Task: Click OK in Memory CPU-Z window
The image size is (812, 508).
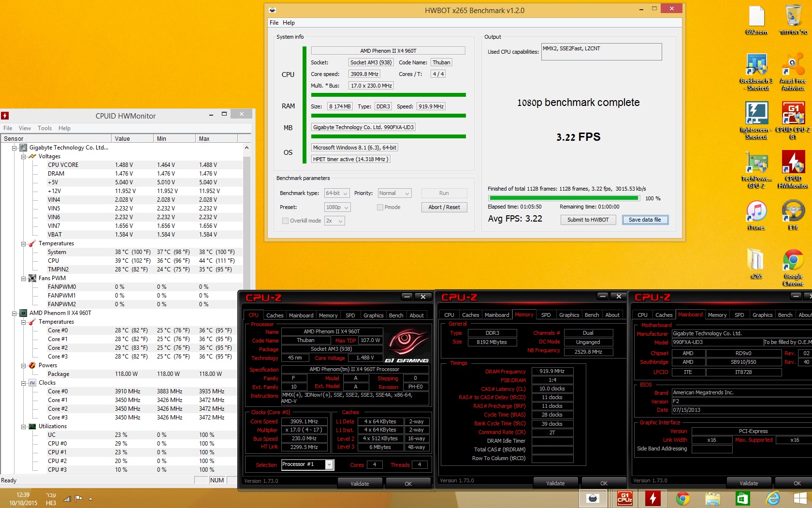Action: point(604,483)
